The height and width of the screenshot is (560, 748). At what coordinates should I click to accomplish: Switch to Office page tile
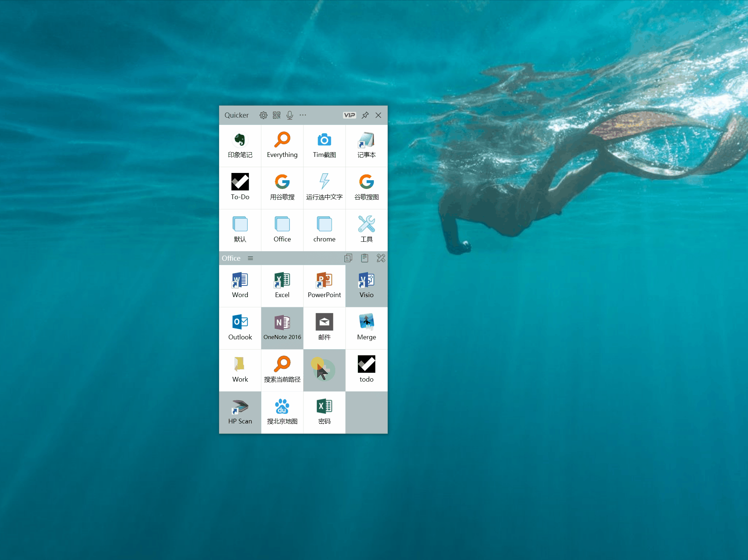pos(282,230)
